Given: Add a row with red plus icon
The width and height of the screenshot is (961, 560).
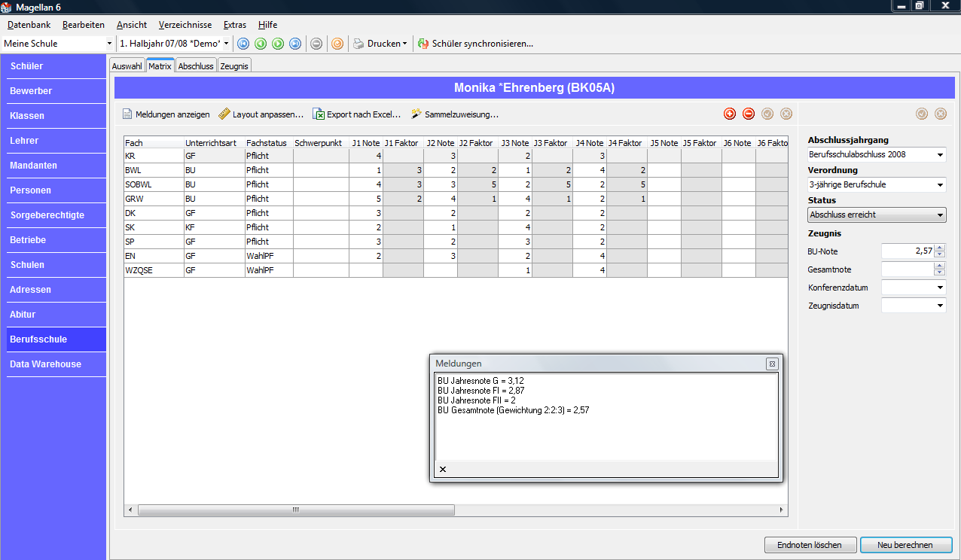Looking at the screenshot, I should coord(730,114).
